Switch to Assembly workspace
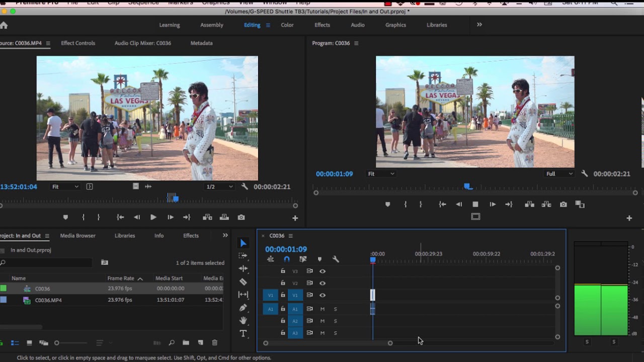 pyautogui.click(x=212, y=25)
